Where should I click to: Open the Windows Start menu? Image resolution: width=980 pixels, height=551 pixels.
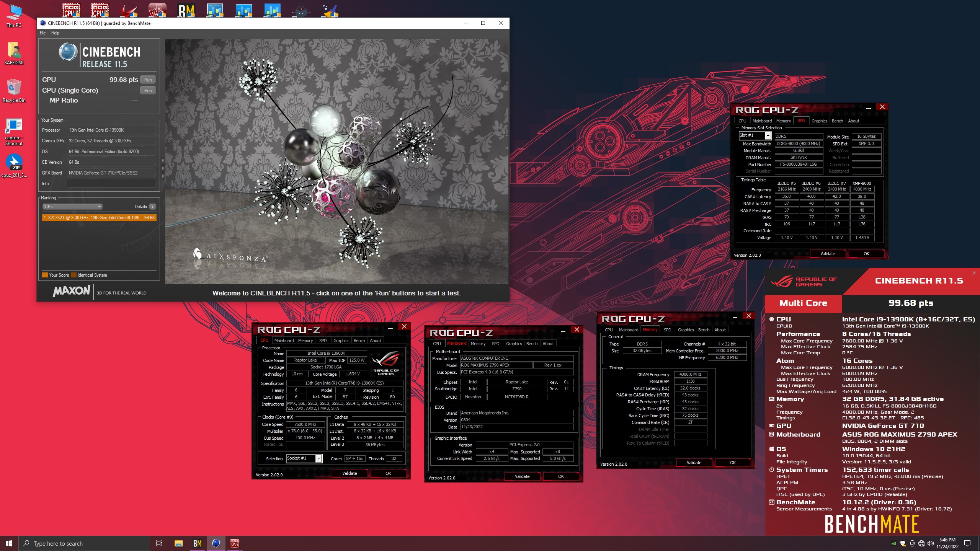click(9, 543)
